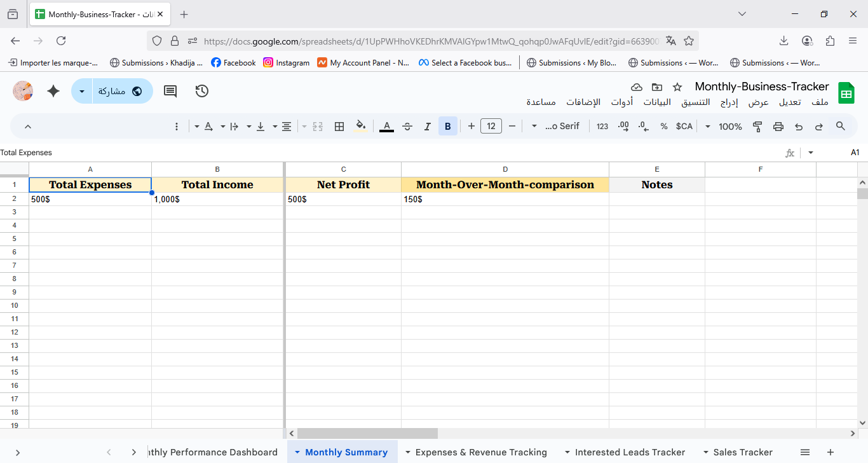868x463 pixels.
Task: Select the Net Profit header cell
Action: tap(343, 185)
